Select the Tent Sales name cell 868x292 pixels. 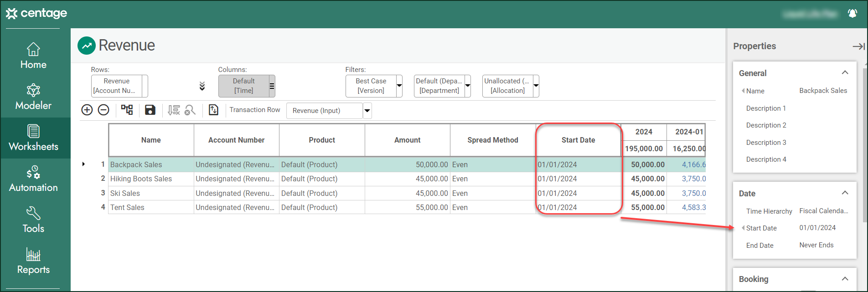pos(151,208)
